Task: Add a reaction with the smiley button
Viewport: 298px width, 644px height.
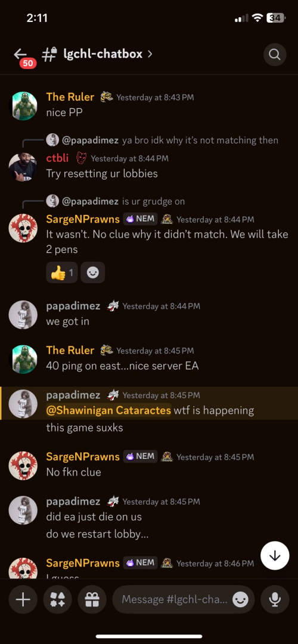Action: pos(93,273)
